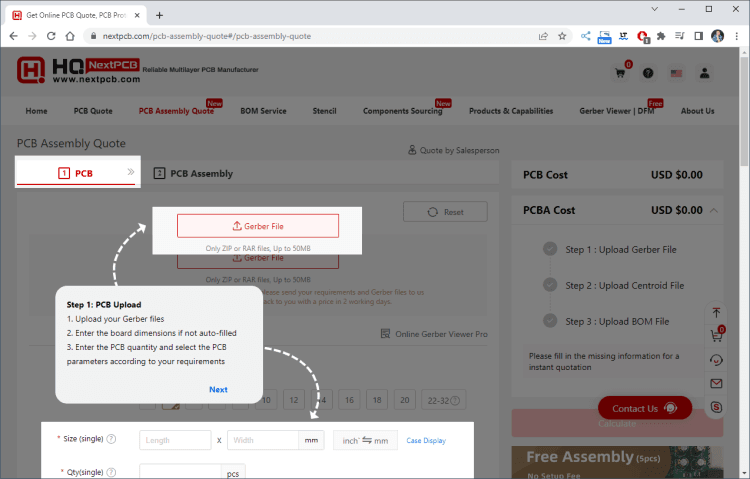
Task: Open the user account profile icon
Action: (x=705, y=73)
